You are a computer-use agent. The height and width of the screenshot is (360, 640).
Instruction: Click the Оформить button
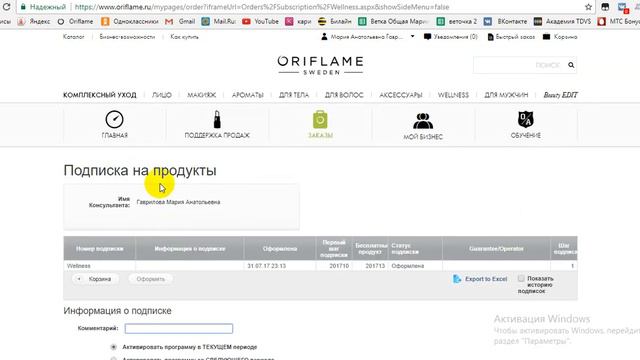tap(151, 279)
